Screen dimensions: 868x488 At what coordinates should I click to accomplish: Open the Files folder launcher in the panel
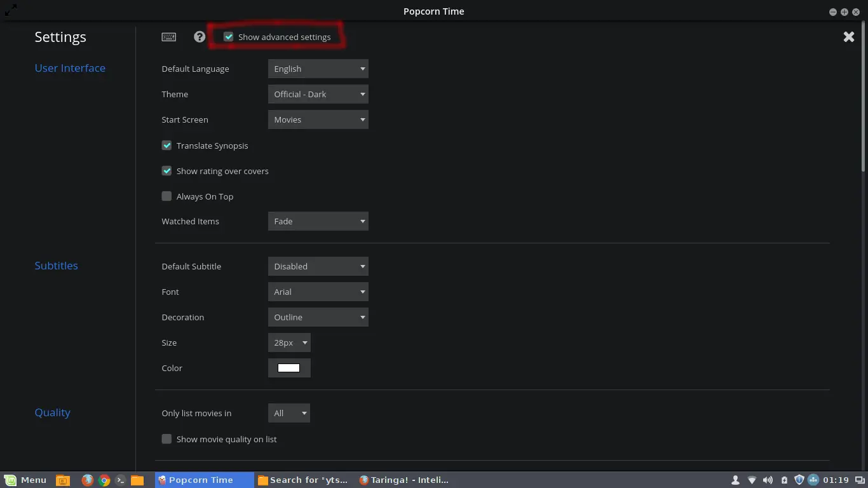pos(137,480)
